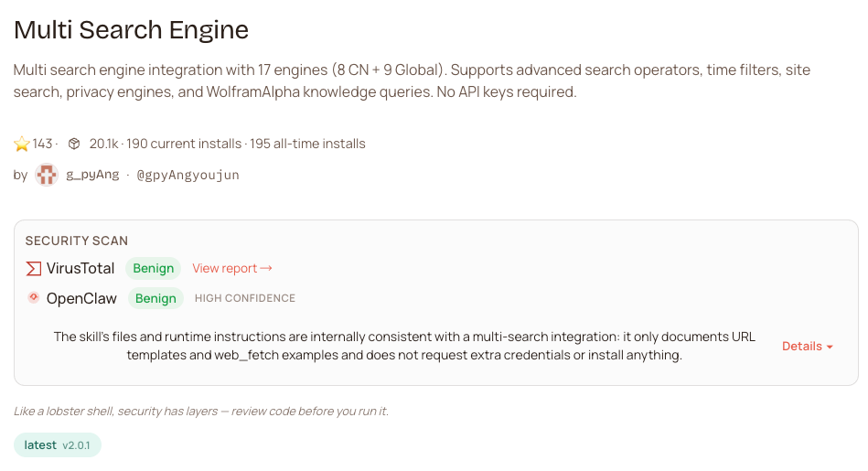Click the SECURITY SCAN heading
The image size is (868, 471).
pos(77,241)
